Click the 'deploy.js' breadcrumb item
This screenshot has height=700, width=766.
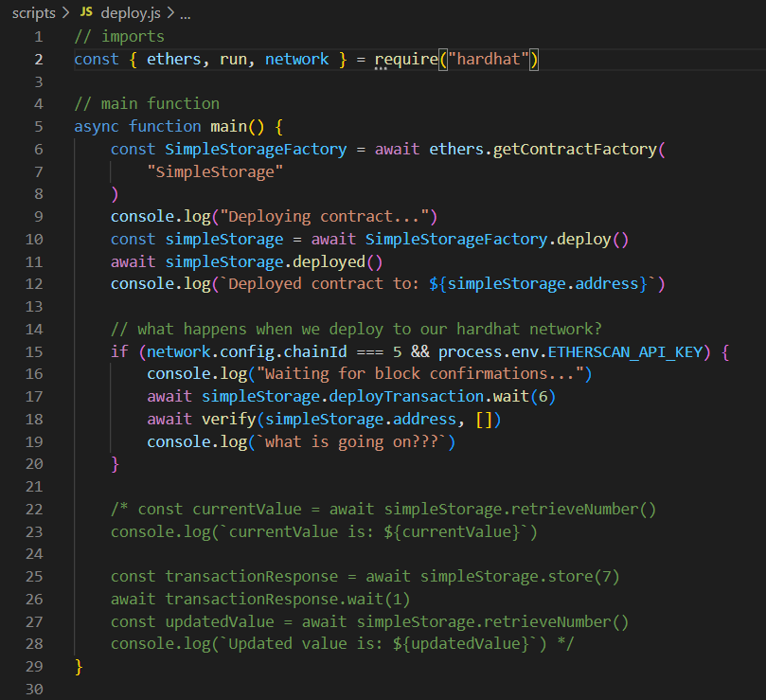pyautogui.click(x=131, y=13)
